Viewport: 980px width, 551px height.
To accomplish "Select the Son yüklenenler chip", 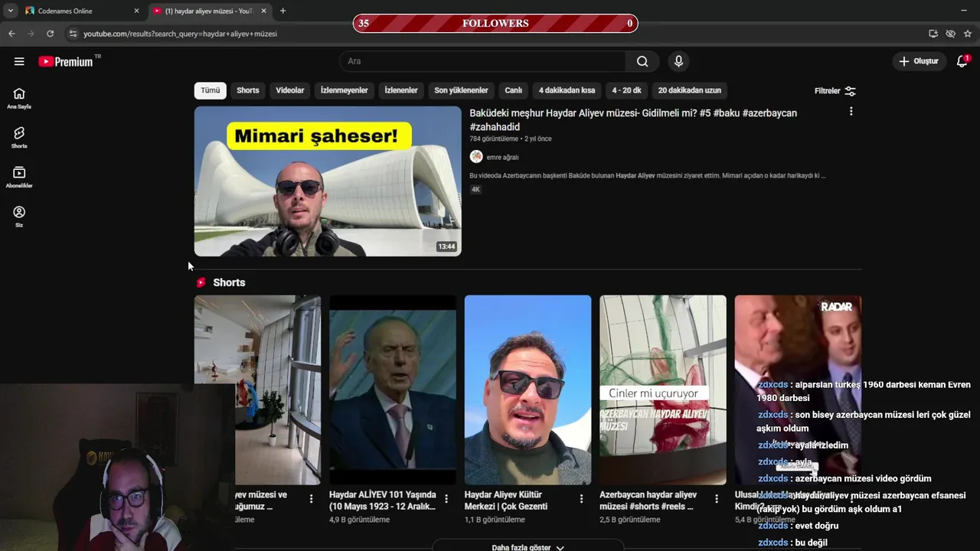I will (461, 90).
